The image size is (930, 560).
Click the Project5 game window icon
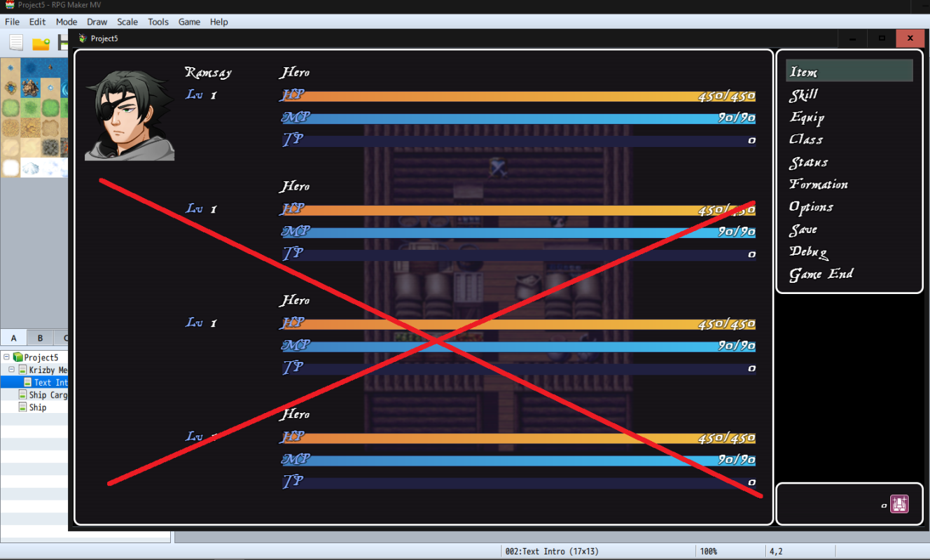[83, 38]
